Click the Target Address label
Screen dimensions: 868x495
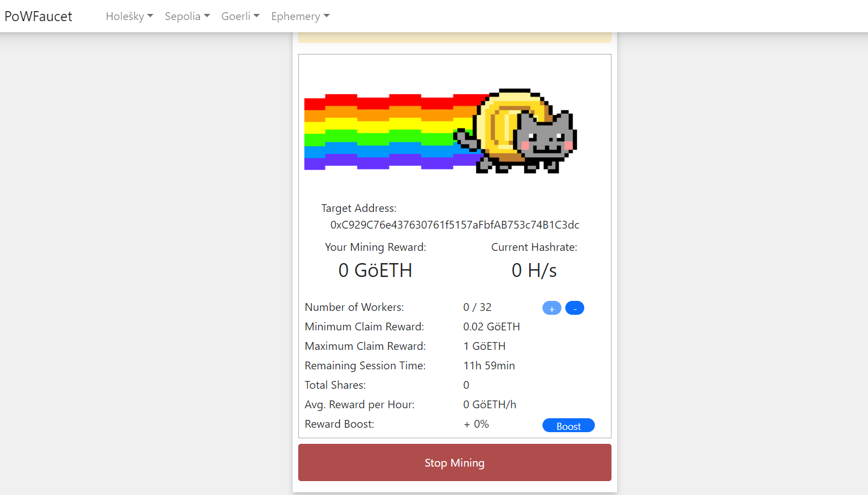[x=359, y=208]
